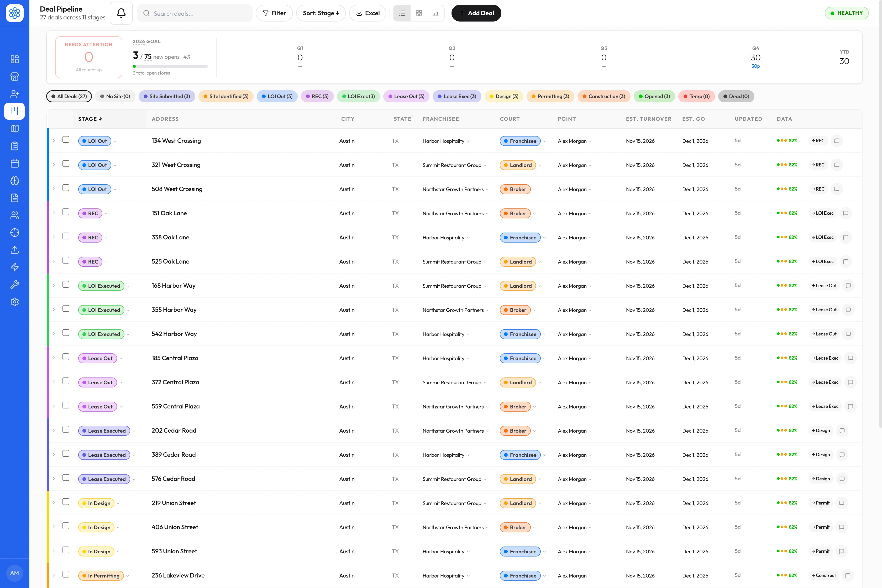Open the Sort: Stage dropdown
The image size is (882, 588).
pos(321,13)
